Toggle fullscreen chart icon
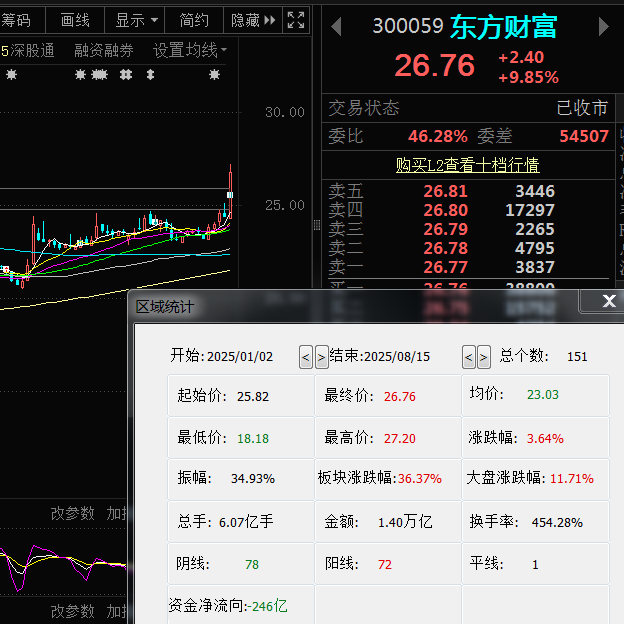This screenshot has height=624, width=624. click(x=296, y=20)
